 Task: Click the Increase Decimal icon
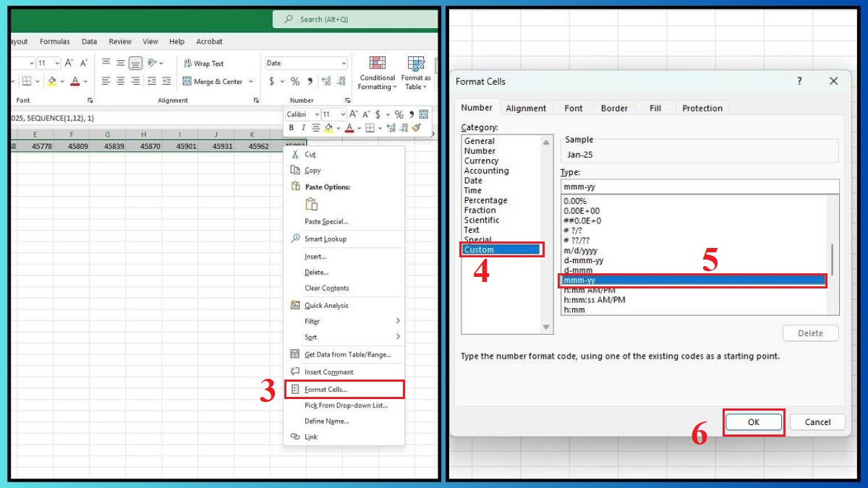325,81
